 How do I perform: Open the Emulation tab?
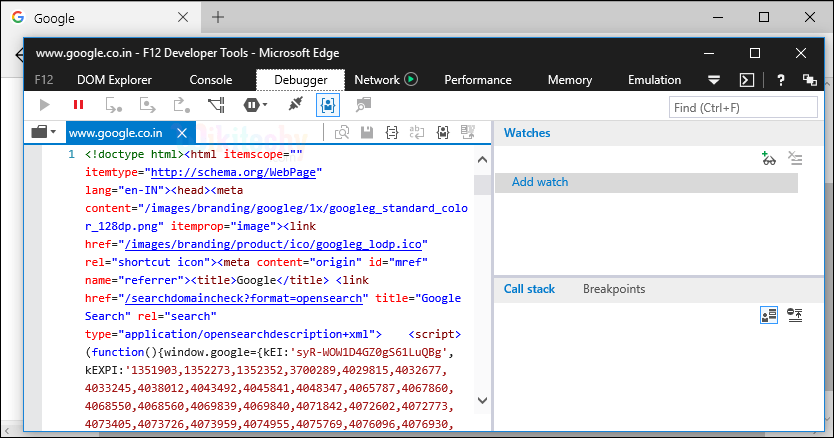click(x=654, y=80)
